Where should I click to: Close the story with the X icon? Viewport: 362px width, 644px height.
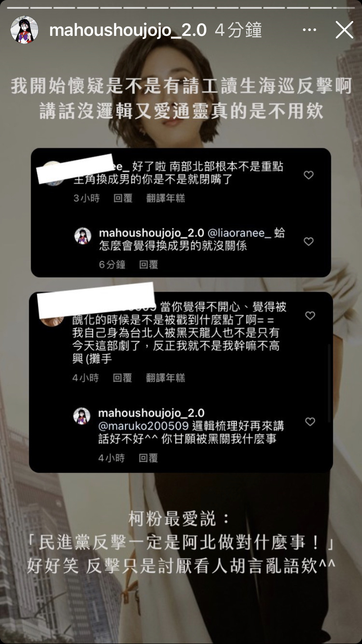344,30
